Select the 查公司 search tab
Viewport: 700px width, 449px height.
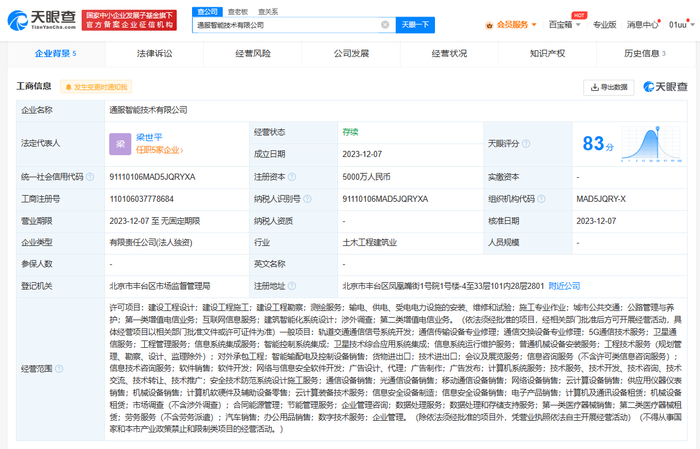[x=207, y=12]
